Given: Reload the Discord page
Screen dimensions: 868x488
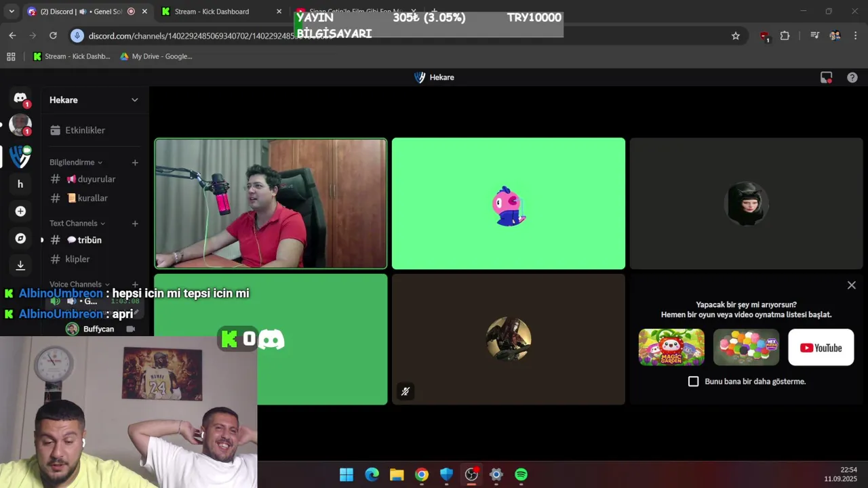Looking at the screenshot, I should pos(53,35).
